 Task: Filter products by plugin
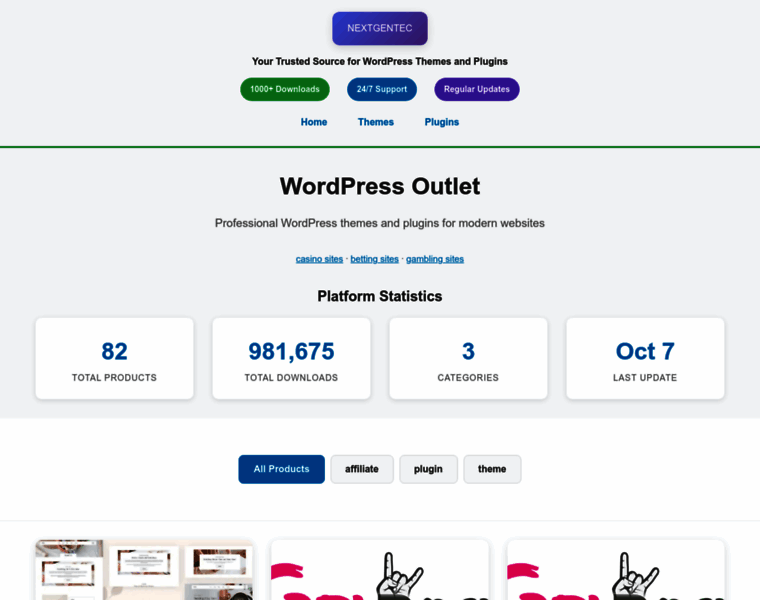428,469
